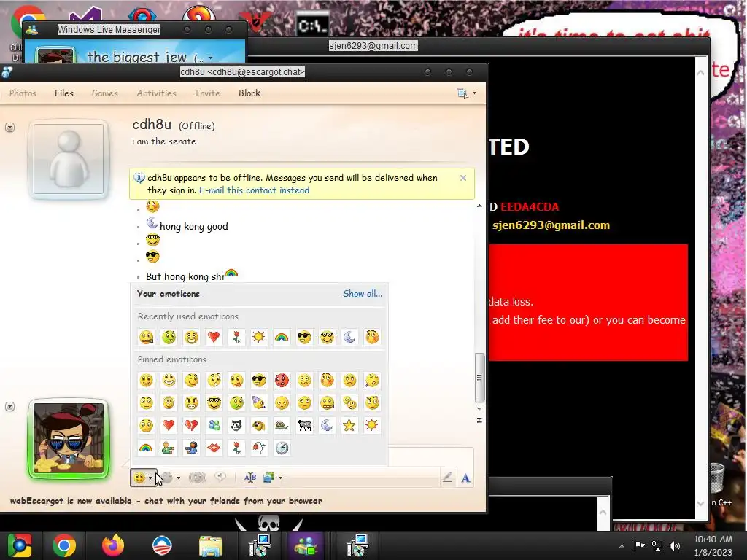Open File Explorer from the taskbar

click(211, 545)
